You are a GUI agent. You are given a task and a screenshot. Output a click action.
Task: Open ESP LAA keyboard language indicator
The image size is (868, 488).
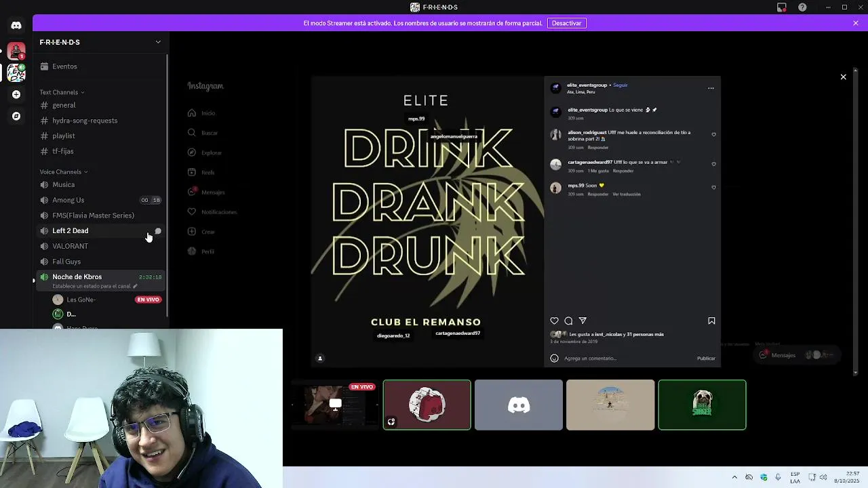(795, 477)
